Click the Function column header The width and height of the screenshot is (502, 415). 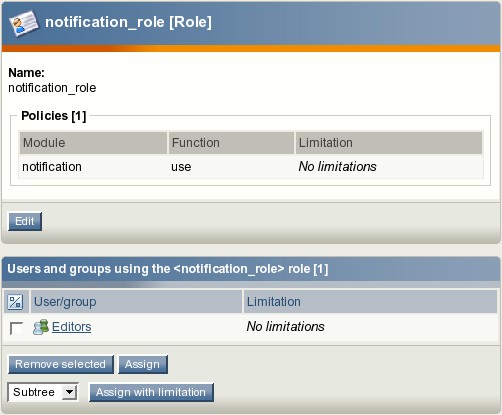[231, 143]
